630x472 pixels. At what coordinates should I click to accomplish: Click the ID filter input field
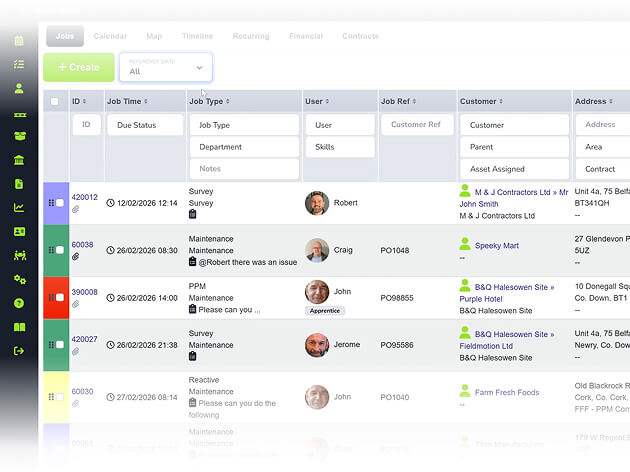[86, 125]
